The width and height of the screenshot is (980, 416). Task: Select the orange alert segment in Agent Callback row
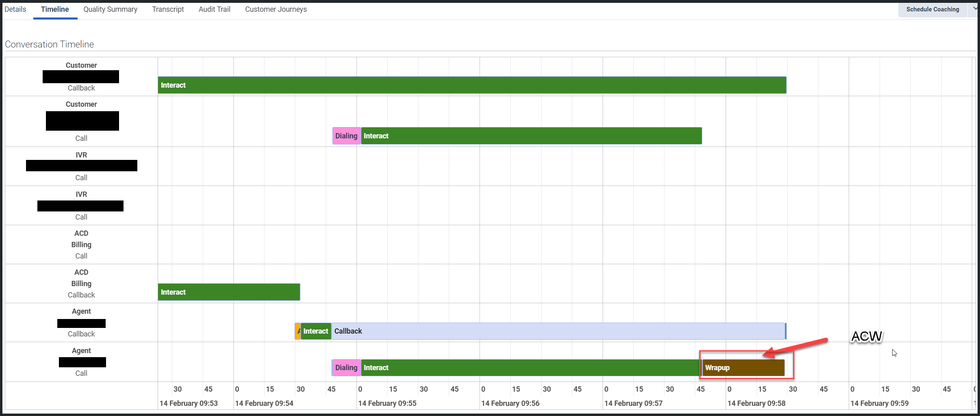(298, 331)
